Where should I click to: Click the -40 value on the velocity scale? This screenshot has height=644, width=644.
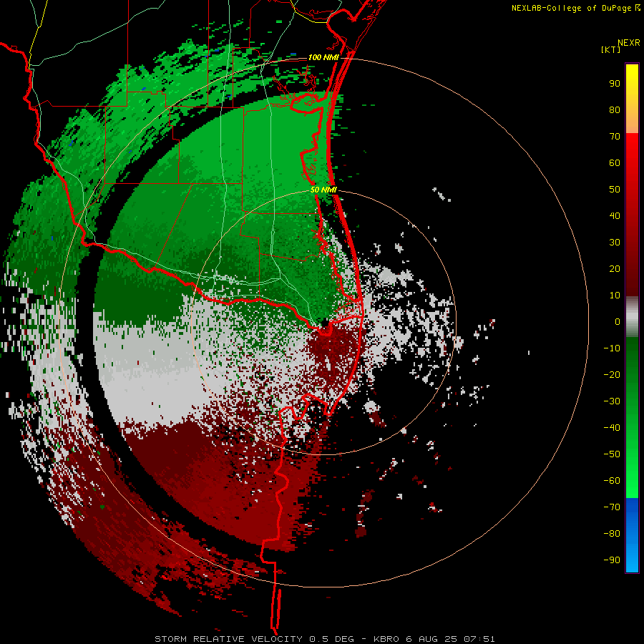click(x=612, y=428)
